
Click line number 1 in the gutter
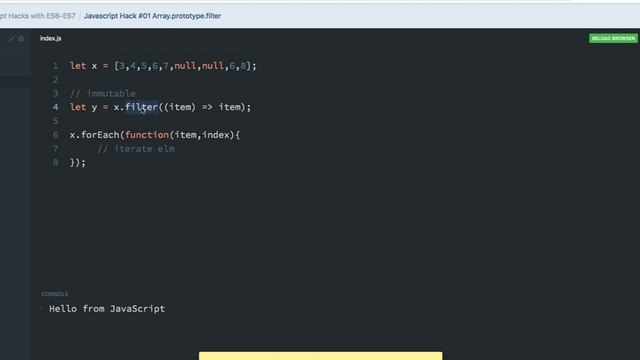click(x=56, y=66)
